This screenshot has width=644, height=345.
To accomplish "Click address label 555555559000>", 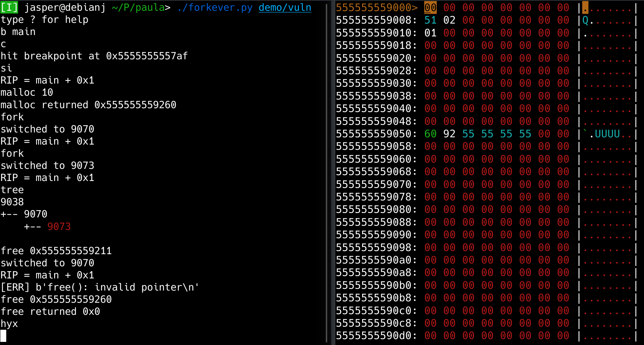I will coord(377,7).
